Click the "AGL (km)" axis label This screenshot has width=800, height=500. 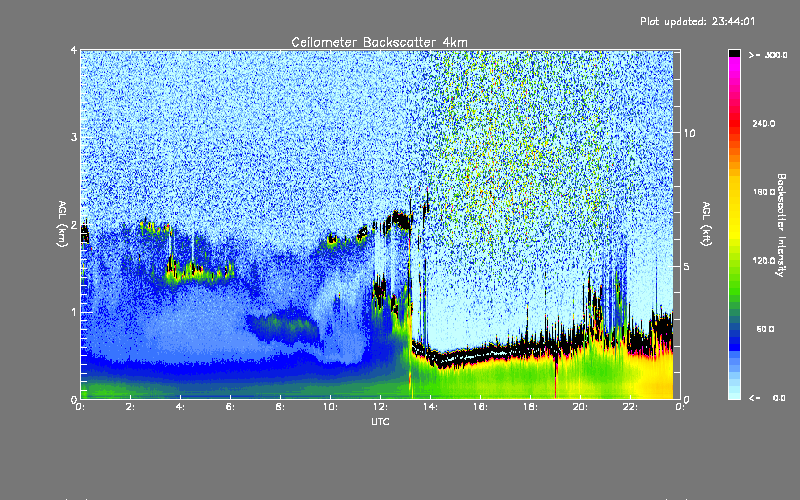pos(63,224)
